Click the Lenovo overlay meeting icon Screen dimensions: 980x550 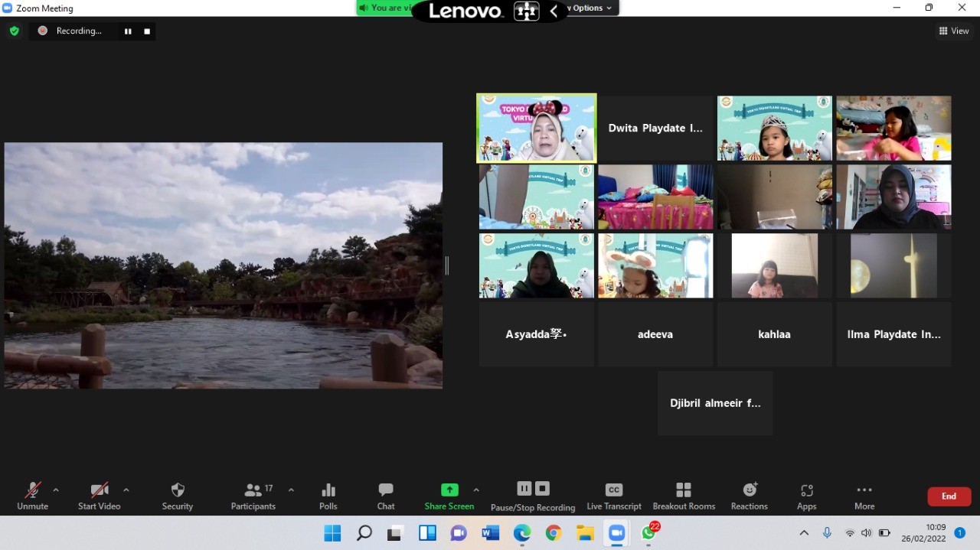pos(527,11)
